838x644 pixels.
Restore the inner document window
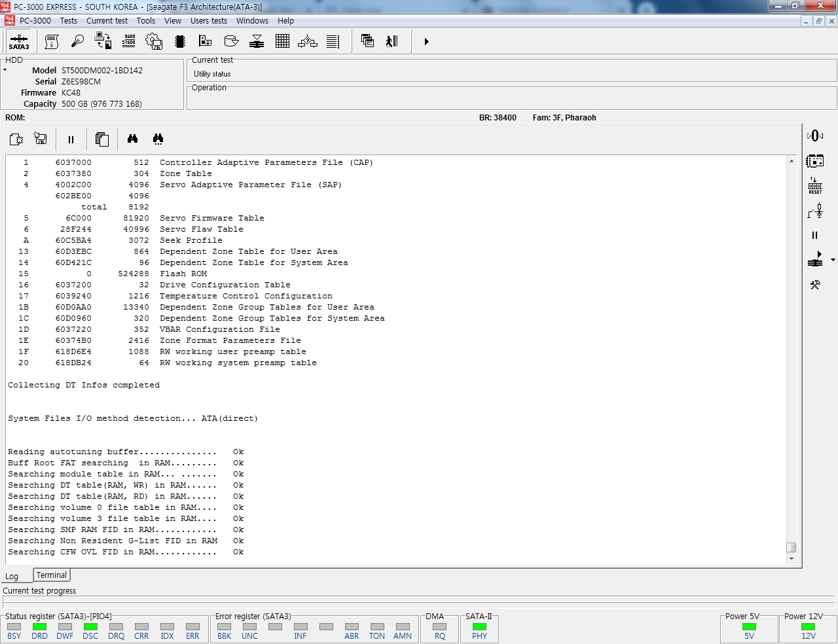(x=818, y=21)
